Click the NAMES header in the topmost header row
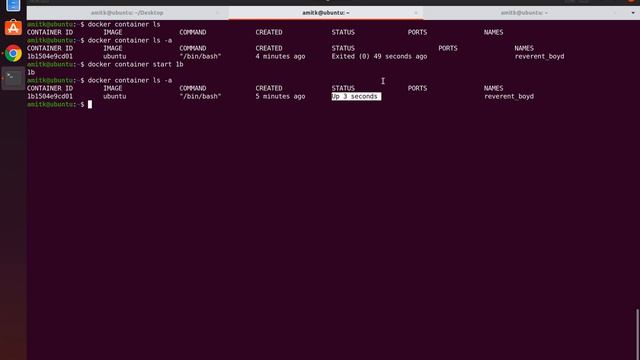Image resolution: width=640 pixels, height=360 pixels. click(493, 32)
